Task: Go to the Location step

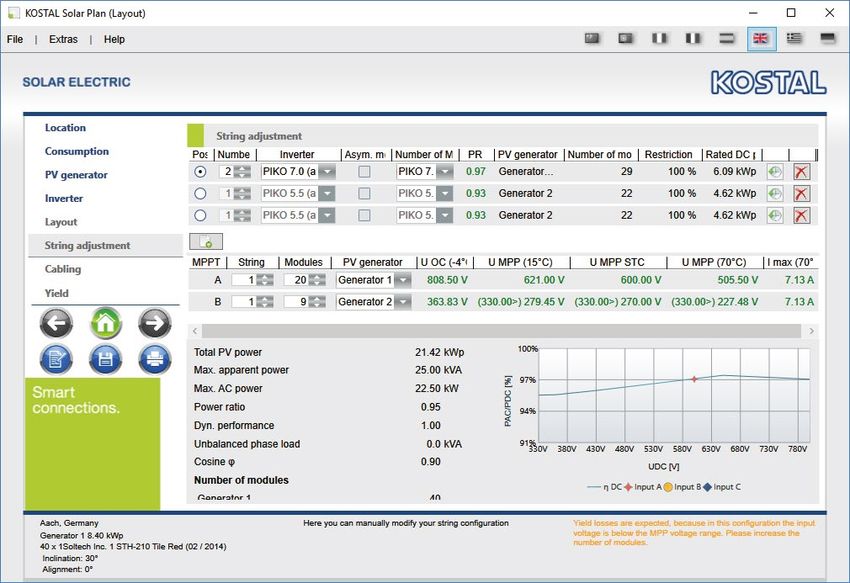Action: (65, 128)
